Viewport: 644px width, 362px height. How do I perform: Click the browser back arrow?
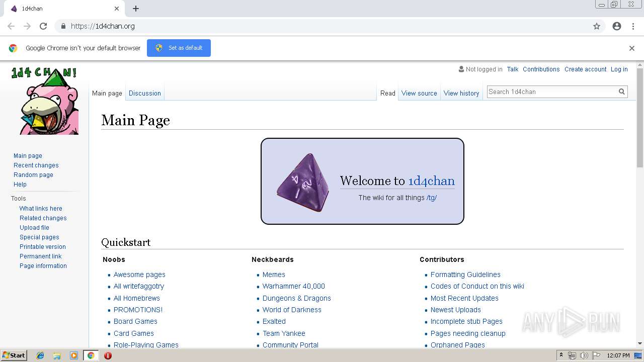[x=11, y=26]
